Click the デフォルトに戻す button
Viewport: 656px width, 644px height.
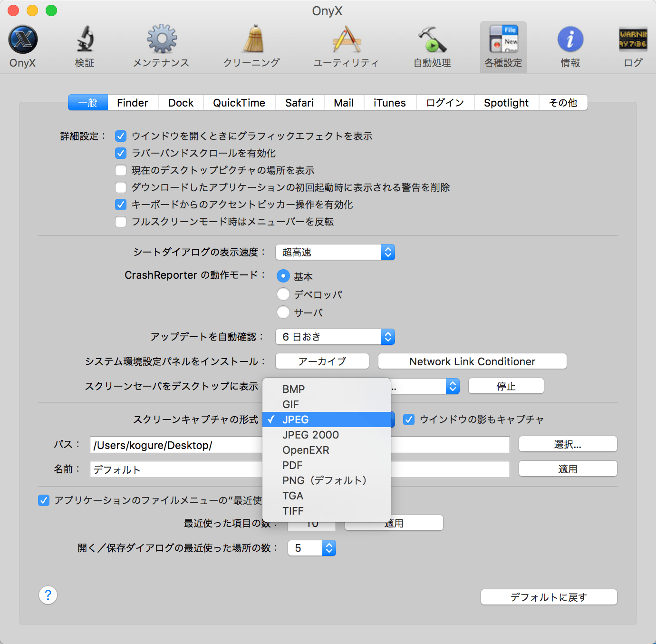pyautogui.click(x=549, y=597)
